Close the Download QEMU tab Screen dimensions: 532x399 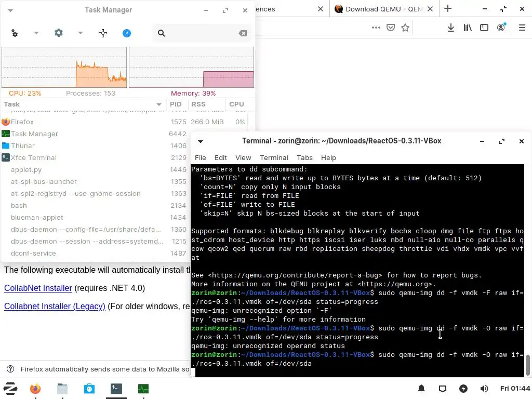click(x=430, y=9)
